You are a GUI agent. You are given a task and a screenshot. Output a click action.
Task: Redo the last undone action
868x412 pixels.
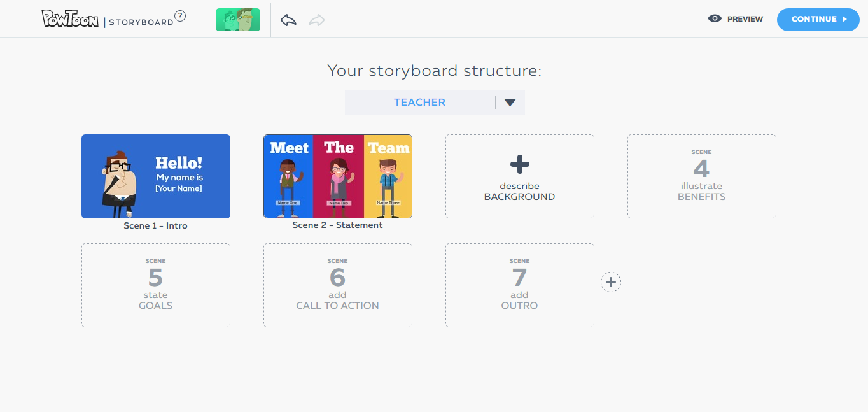(316, 20)
